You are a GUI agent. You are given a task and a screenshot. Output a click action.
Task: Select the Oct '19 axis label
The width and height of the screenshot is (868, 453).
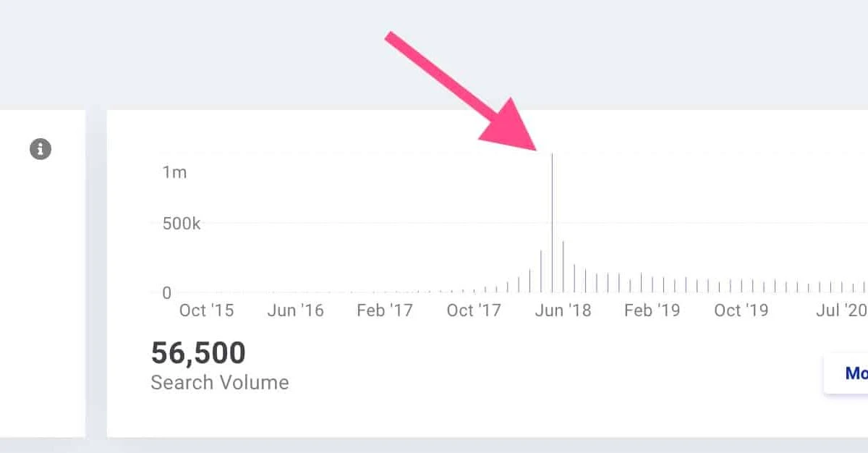click(x=741, y=310)
